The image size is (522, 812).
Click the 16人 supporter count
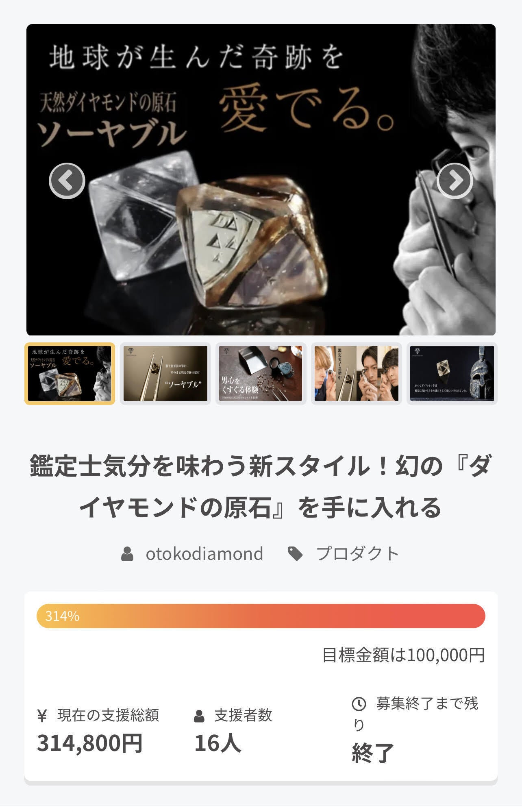pyautogui.click(x=218, y=743)
